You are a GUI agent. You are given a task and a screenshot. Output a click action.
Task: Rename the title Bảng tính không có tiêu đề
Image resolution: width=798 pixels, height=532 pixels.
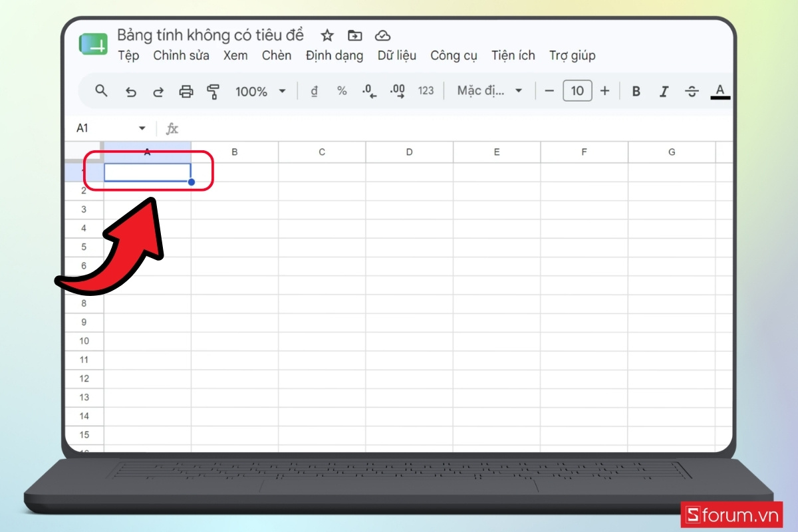(x=210, y=35)
